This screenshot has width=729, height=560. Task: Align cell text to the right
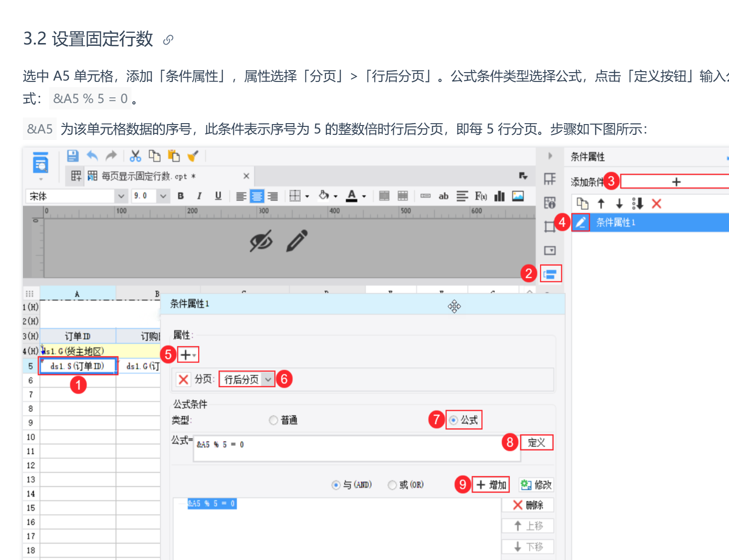272,196
